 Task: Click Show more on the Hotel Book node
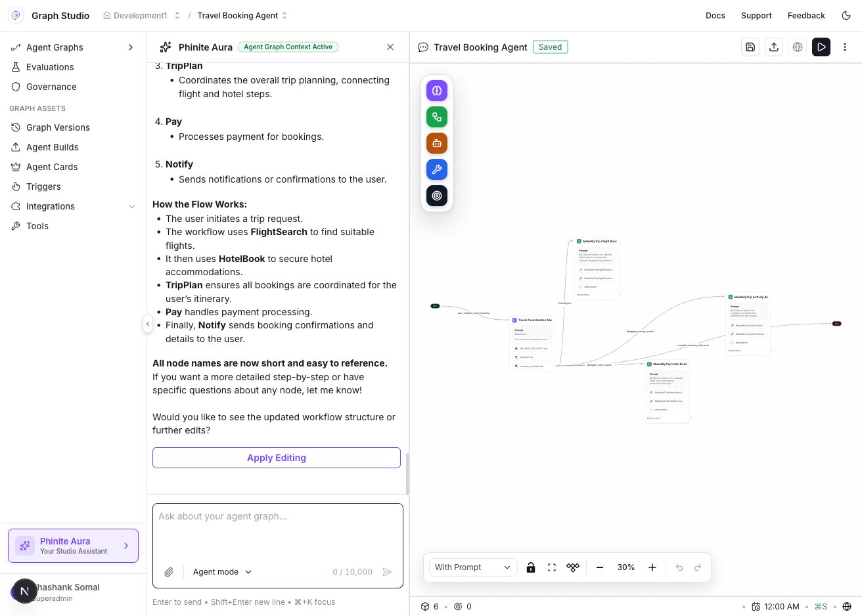point(653,418)
